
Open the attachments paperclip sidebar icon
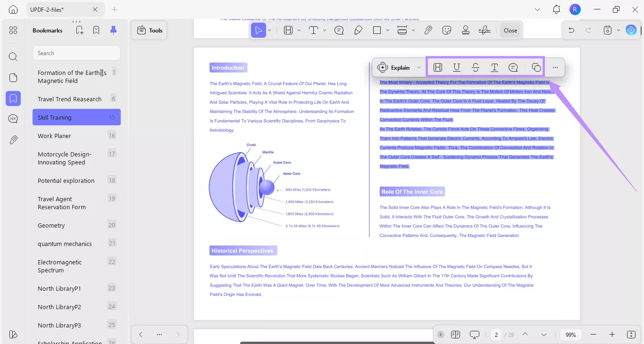click(x=13, y=139)
